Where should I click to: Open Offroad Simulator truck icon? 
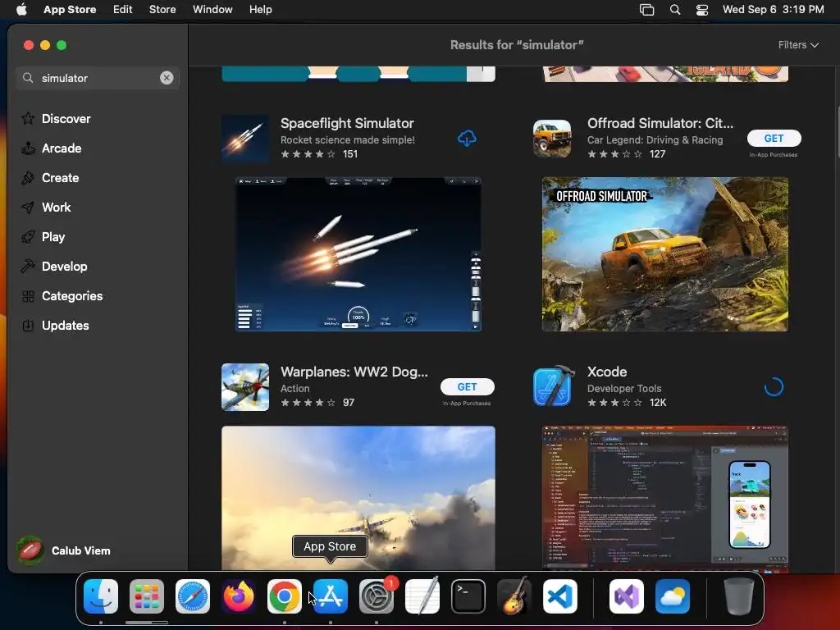[x=552, y=138]
